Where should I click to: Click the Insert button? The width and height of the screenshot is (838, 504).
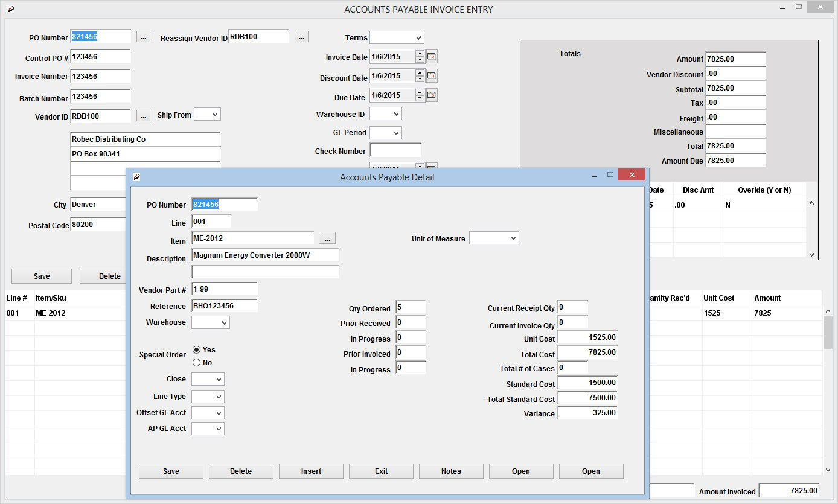tap(311, 471)
